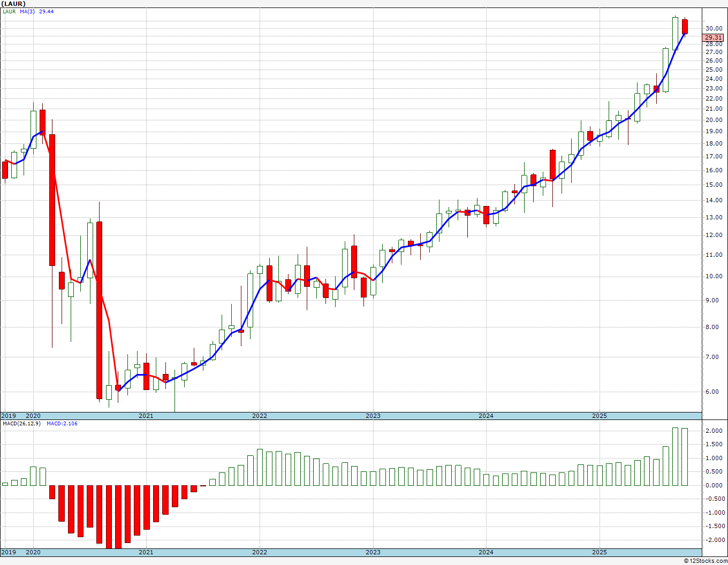This screenshot has width=728, height=565.
Task: Select the 13.00 price axis label
Action: [714, 218]
